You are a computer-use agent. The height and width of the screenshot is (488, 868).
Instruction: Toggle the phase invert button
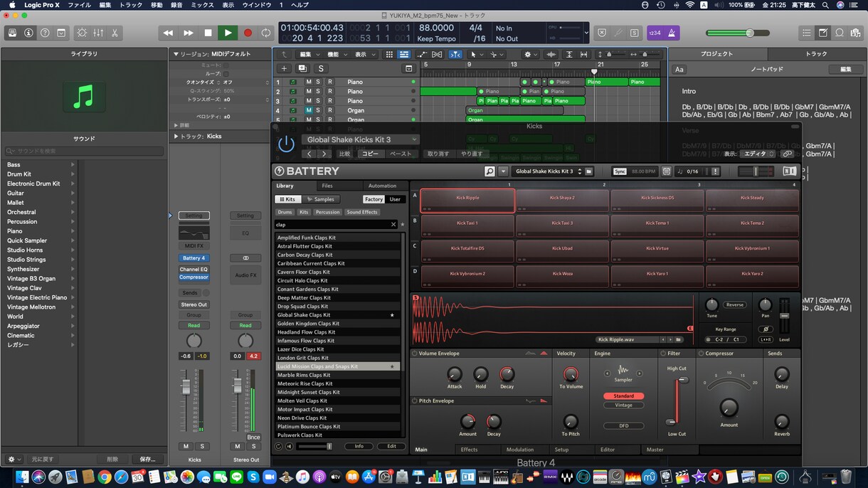[x=766, y=329]
